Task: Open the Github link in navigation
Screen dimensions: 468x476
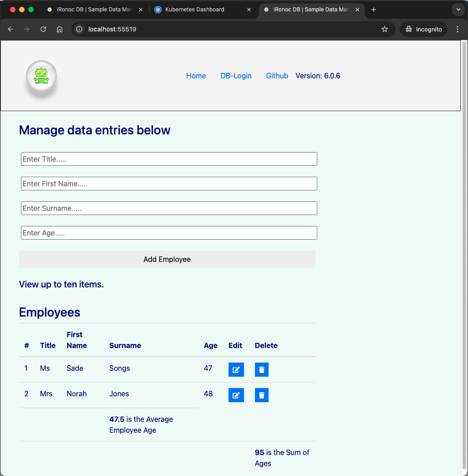Action: click(277, 76)
